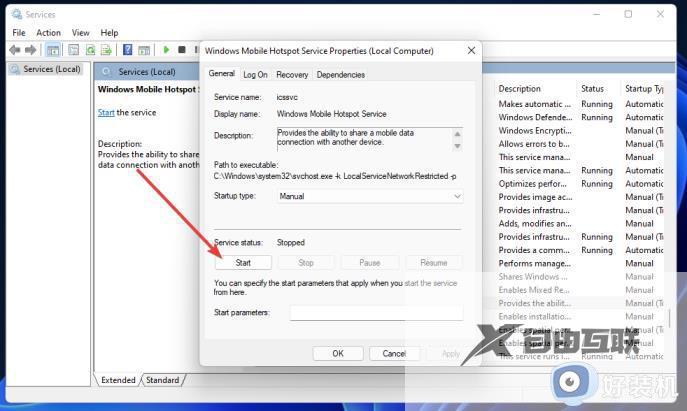Screen dimensions: 687x411
Task: Switch to the Log On tab
Action: [255, 74]
